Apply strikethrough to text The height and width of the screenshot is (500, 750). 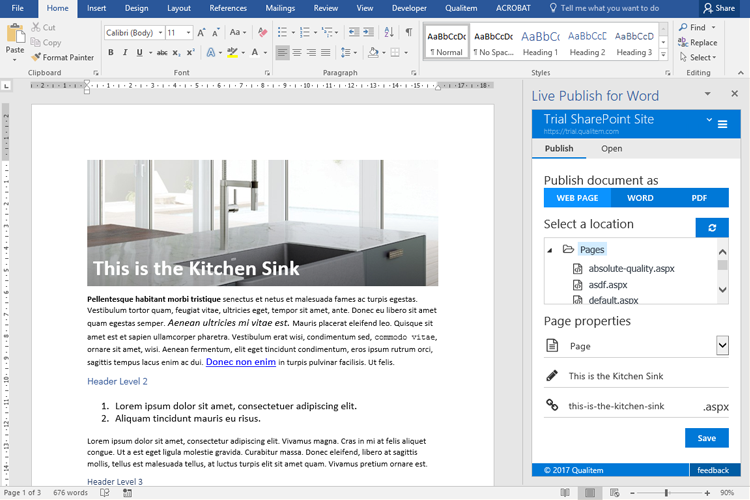[162, 53]
